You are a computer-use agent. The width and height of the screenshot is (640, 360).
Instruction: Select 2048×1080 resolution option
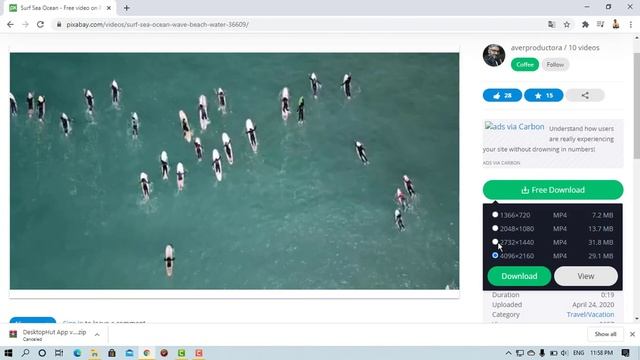(495, 228)
